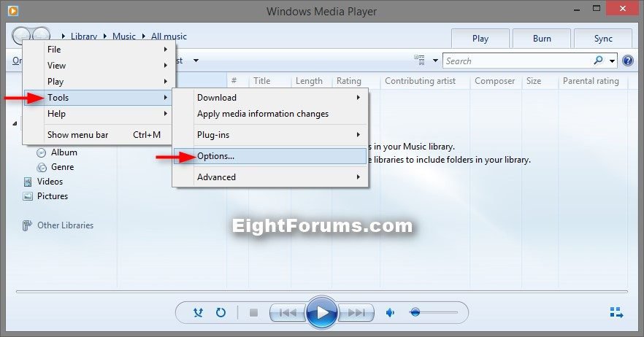Expand the search options arrow
The height and width of the screenshot is (337, 644).
point(612,61)
